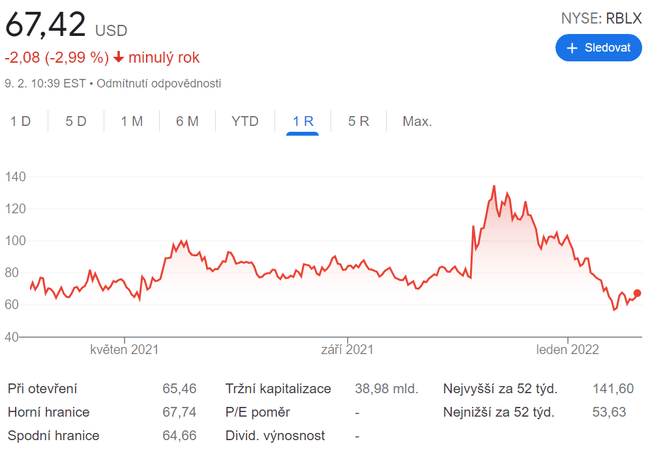Image resolution: width=650 pixels, height=450 pixels.
Task: Select the 1 R yearly tab
Action: pyautogui.click(x=303, y=122)
